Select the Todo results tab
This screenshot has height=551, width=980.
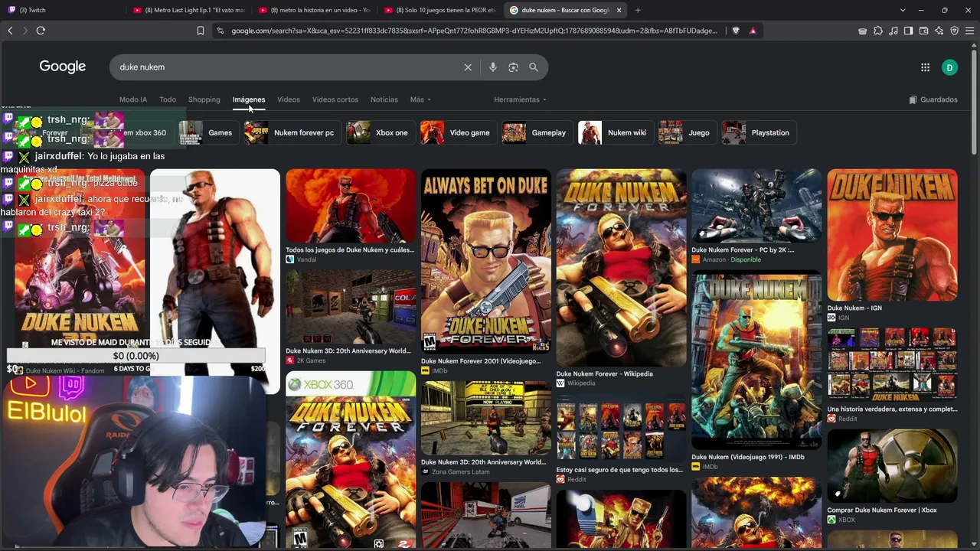(x=168, y=99)
